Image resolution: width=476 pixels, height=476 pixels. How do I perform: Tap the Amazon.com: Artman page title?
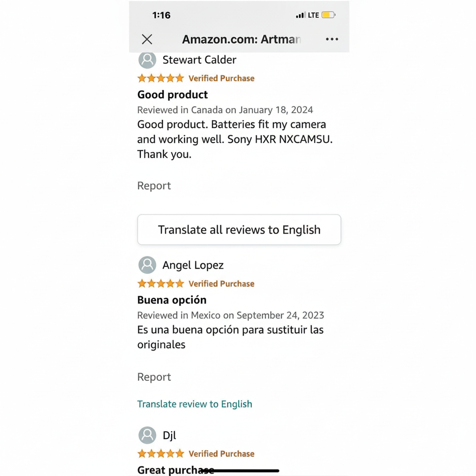coord(241,39)
